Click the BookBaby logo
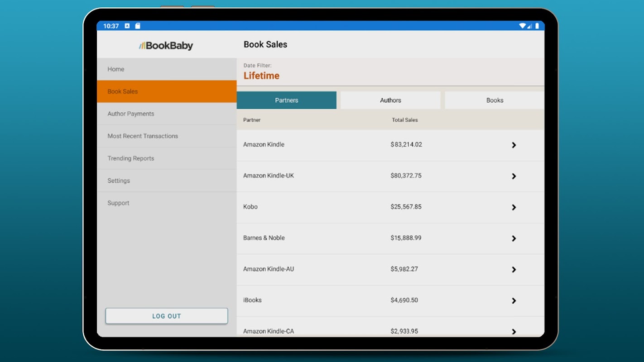The height and width of the screenshot is (362, 644). (166, 45)
